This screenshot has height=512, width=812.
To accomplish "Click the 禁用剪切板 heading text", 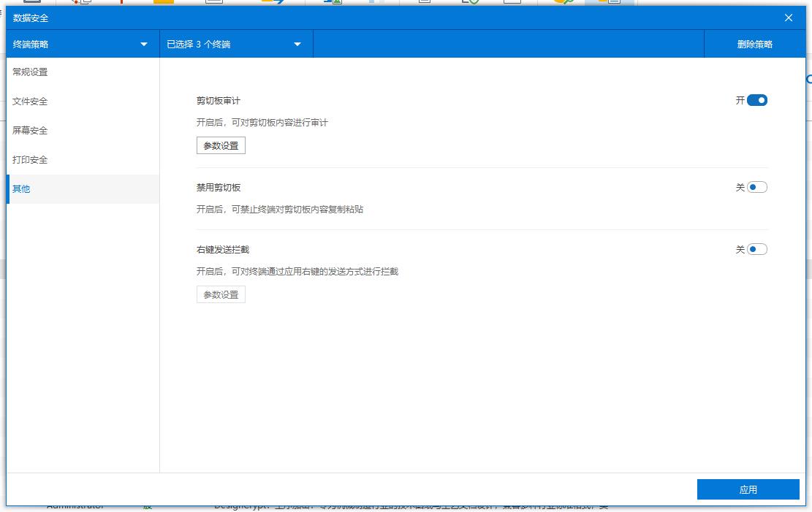I will pos(218,188).
